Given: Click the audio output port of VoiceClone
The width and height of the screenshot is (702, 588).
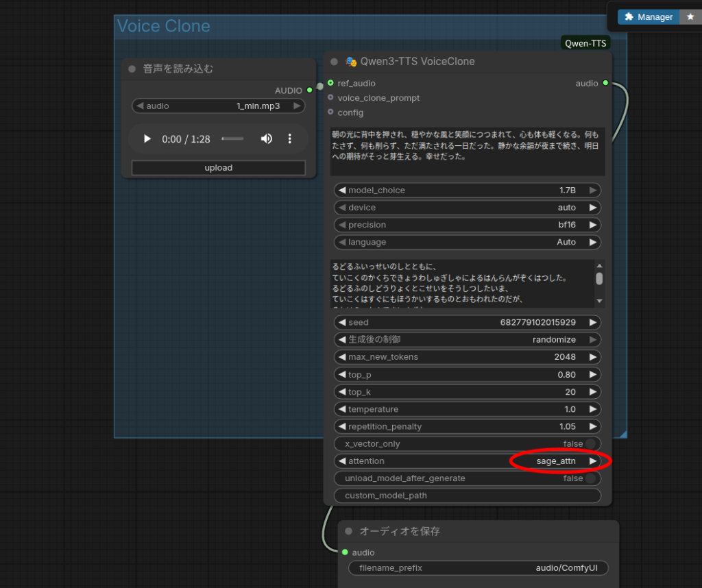Looking at the screenshot, I should pos(605,84).
